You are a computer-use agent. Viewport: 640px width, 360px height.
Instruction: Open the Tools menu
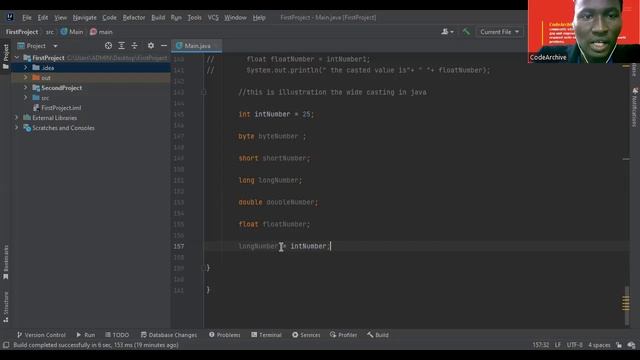[194, 18]
